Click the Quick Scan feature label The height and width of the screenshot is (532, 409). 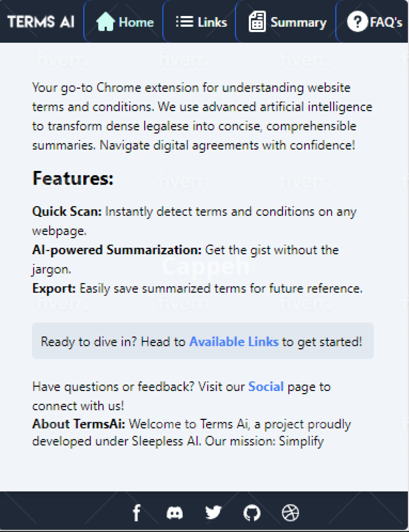pos(67,211)
